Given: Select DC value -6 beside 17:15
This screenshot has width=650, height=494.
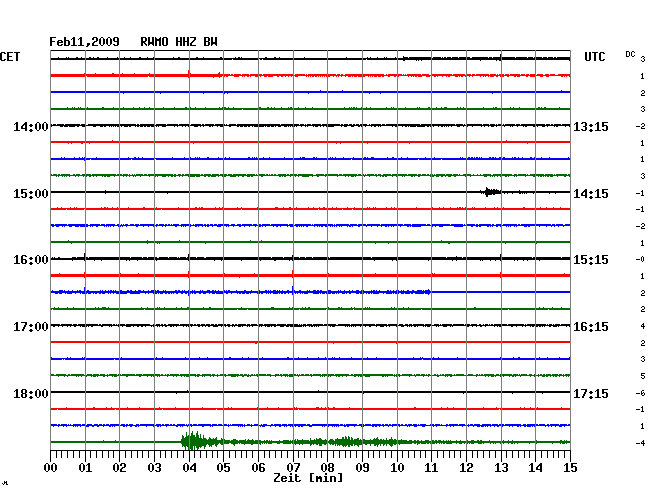Looking at the screenshot, I should (640, 393).
